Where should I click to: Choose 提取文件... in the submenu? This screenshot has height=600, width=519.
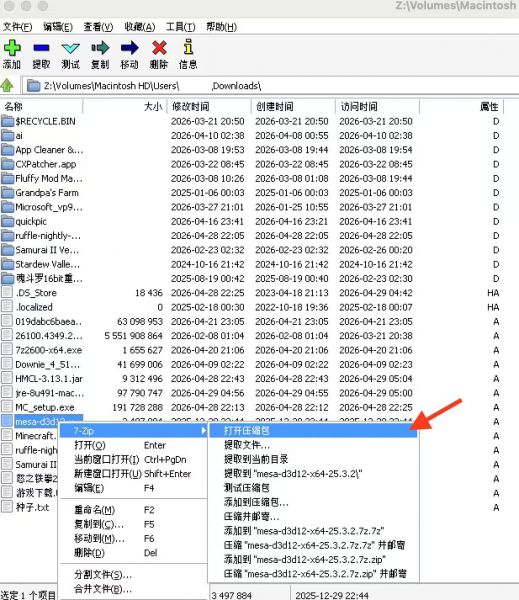(x=313, y=445)
